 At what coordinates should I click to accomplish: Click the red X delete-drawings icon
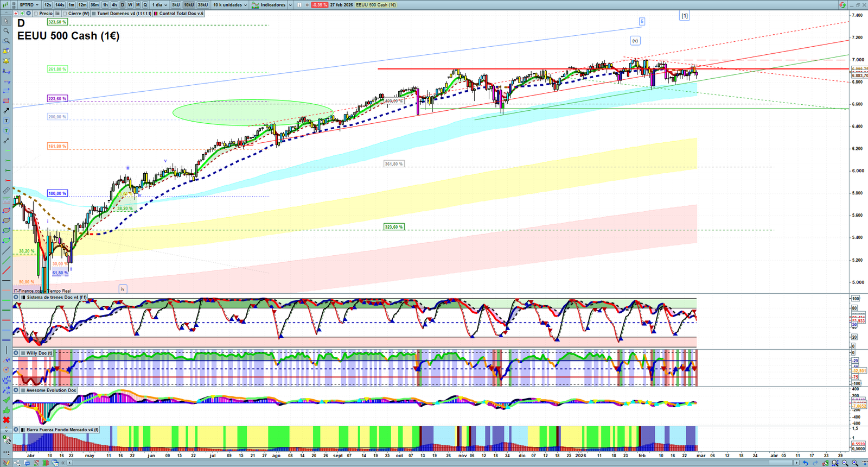pos(6,420)
